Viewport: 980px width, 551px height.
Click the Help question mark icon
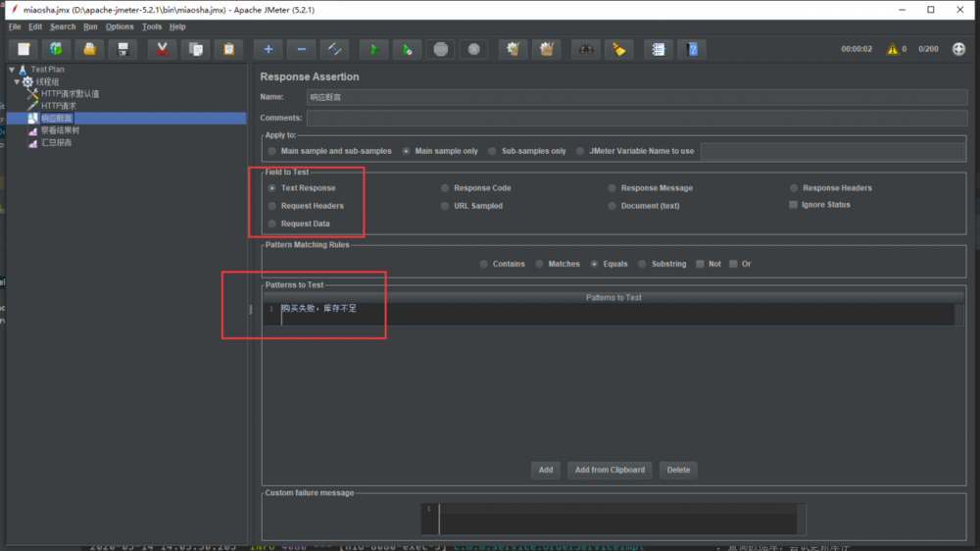point(693,49)
